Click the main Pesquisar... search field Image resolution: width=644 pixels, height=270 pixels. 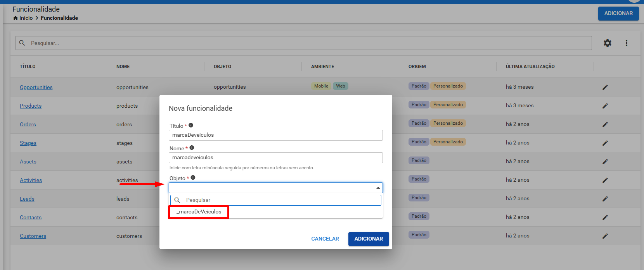(303, 43)
